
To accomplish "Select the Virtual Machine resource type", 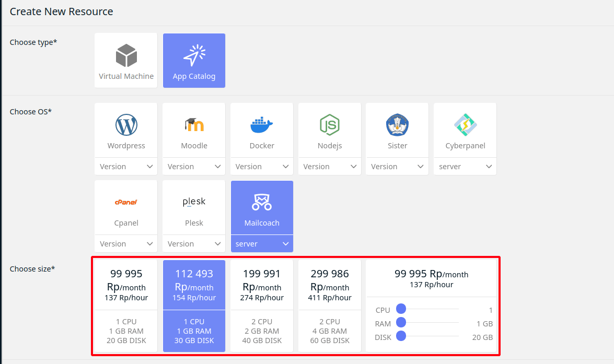I will tap(125, 60).
